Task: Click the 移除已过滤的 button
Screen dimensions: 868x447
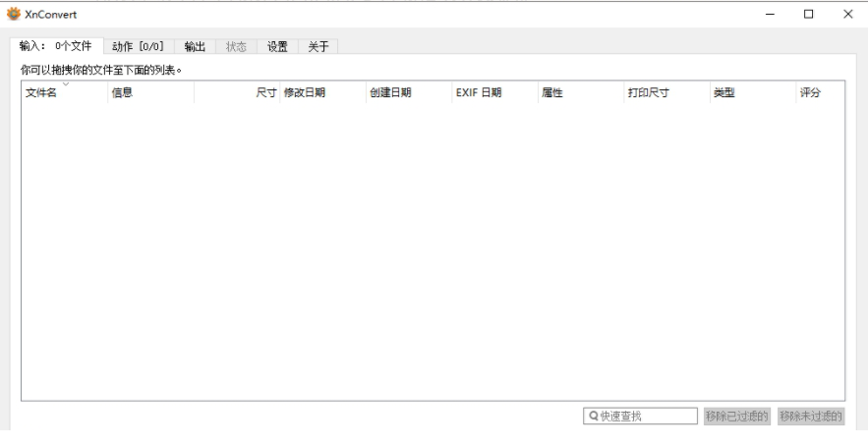Action: pos(737,416)
